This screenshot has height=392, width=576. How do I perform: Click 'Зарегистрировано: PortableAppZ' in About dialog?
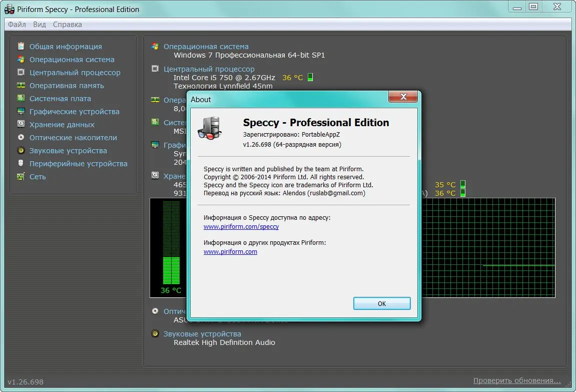tap(291, 135)
